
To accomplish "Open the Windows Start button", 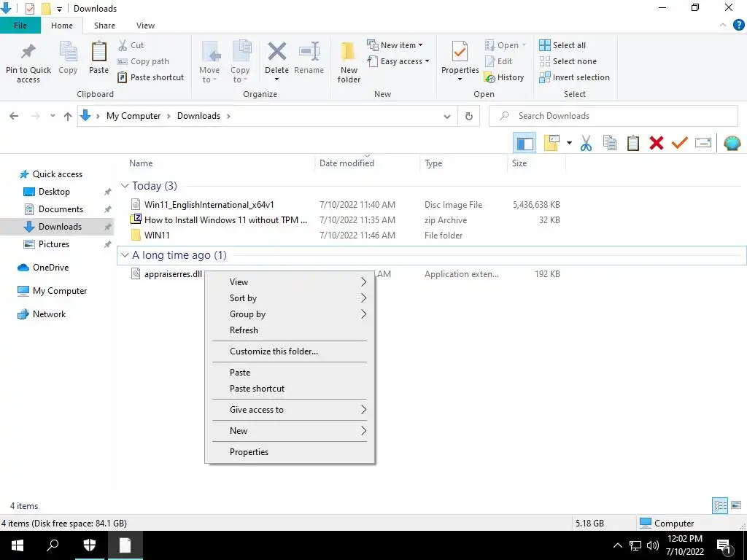I will (x=18, y=545).
